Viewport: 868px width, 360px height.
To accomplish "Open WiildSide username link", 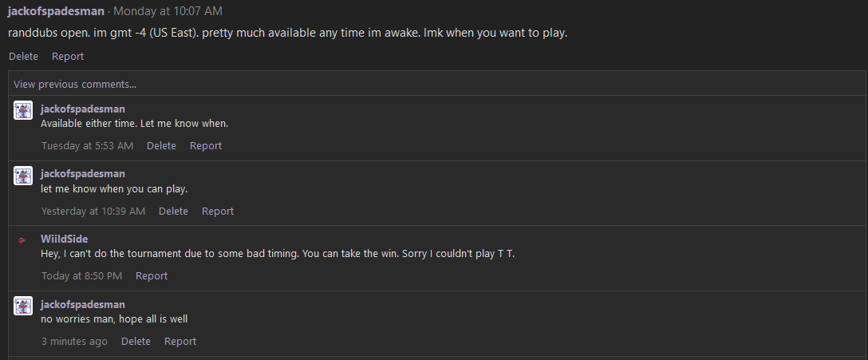I will point(64,239).
